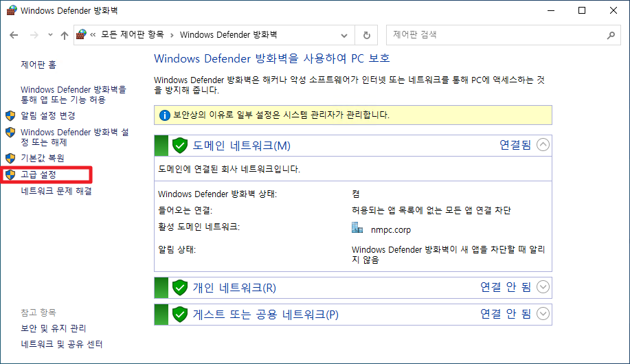Click 기본값 복원 link

click(42, 158)
